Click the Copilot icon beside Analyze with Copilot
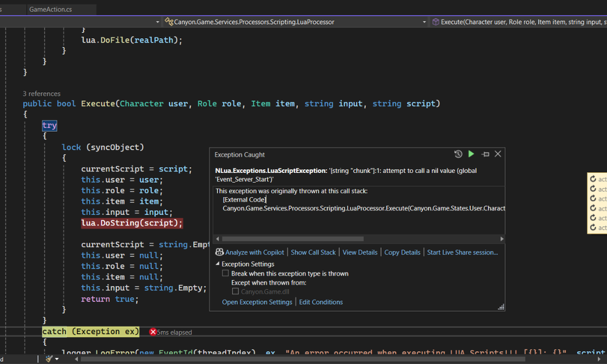The width and height of the screenshot is (607, 364). [x=220, y=252]
